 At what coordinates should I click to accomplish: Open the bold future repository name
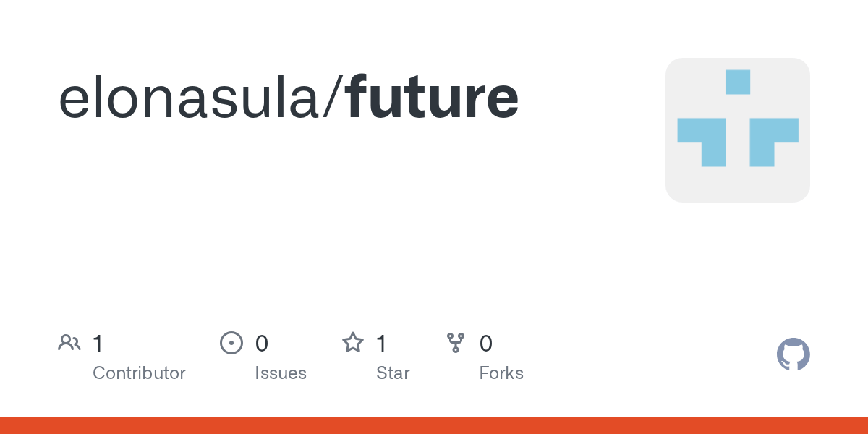point(432,98)
